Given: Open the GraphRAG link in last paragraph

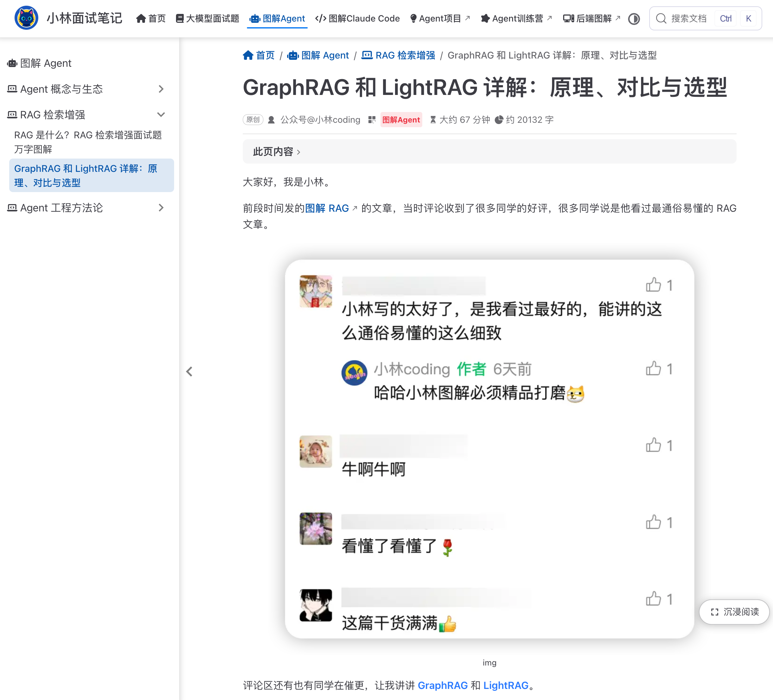Looking at the screenshot, I should coord(443,685).
